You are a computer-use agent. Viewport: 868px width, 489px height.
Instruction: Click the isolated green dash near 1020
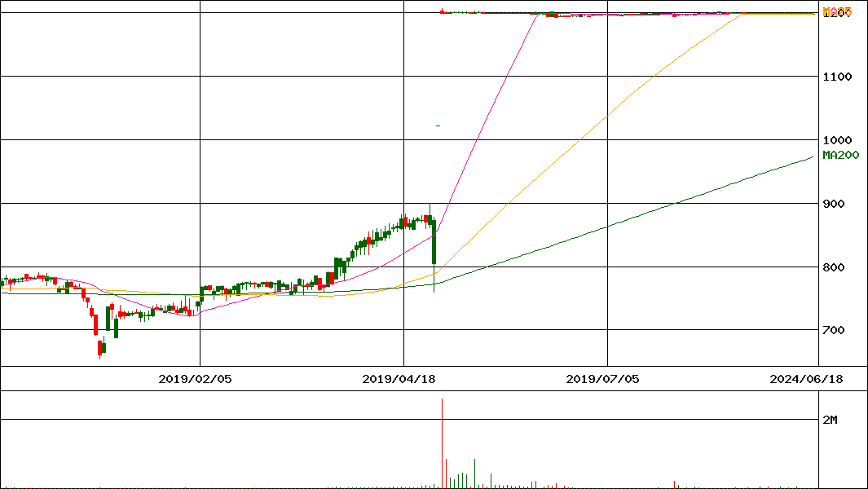(438, 126)
